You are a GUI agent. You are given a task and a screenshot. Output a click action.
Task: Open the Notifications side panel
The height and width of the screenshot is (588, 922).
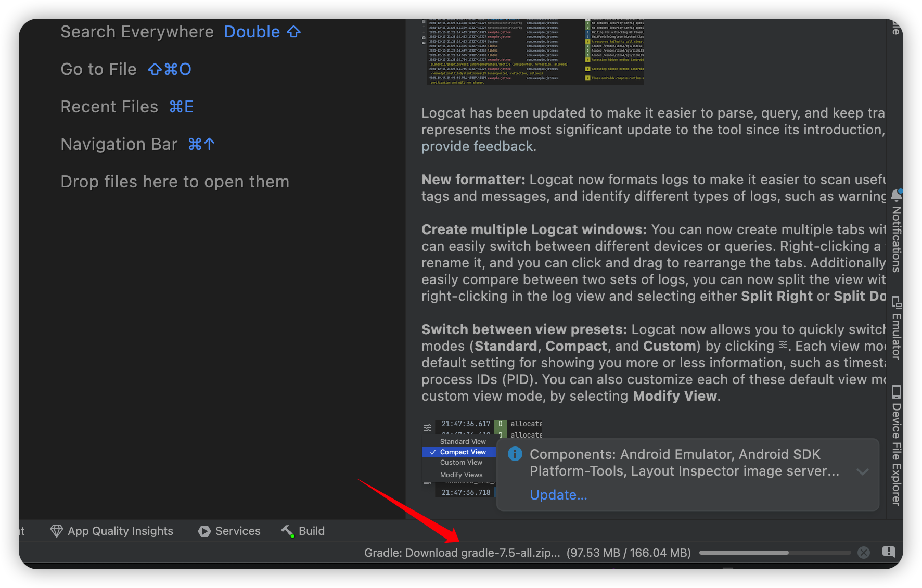coord(897,232)
